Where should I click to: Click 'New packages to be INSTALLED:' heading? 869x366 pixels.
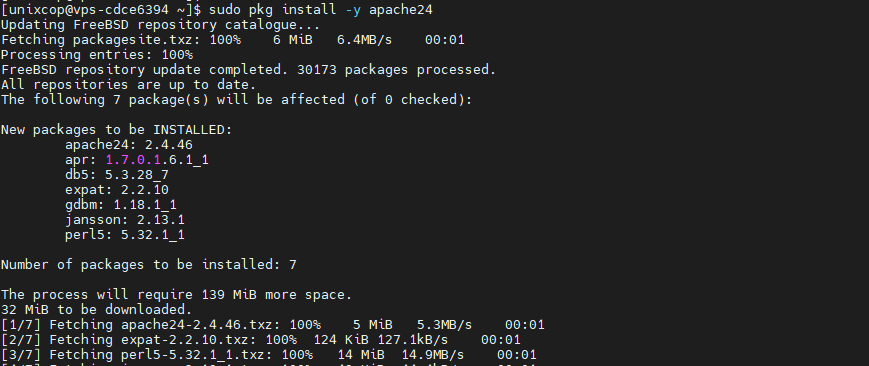coord(117,130)
